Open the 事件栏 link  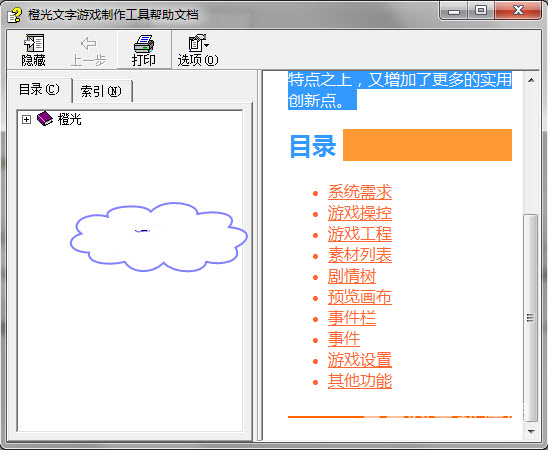[352, 318]
